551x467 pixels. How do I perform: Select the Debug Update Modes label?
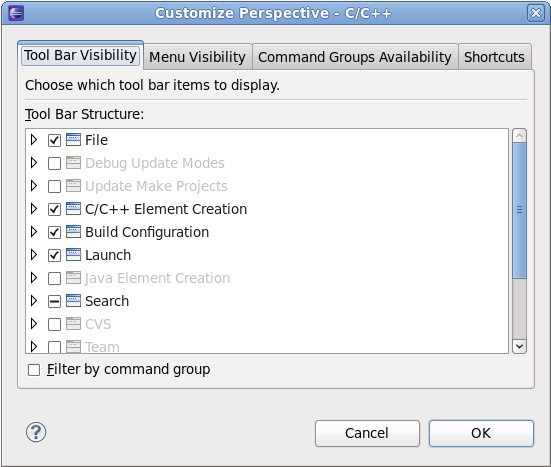155,163
